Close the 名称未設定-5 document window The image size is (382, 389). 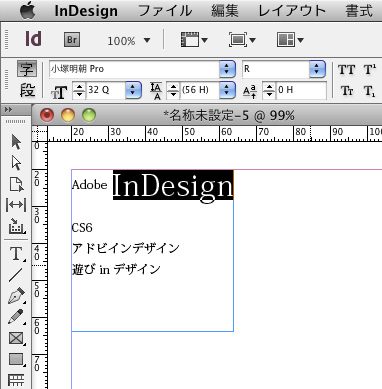tap(47, 115)
